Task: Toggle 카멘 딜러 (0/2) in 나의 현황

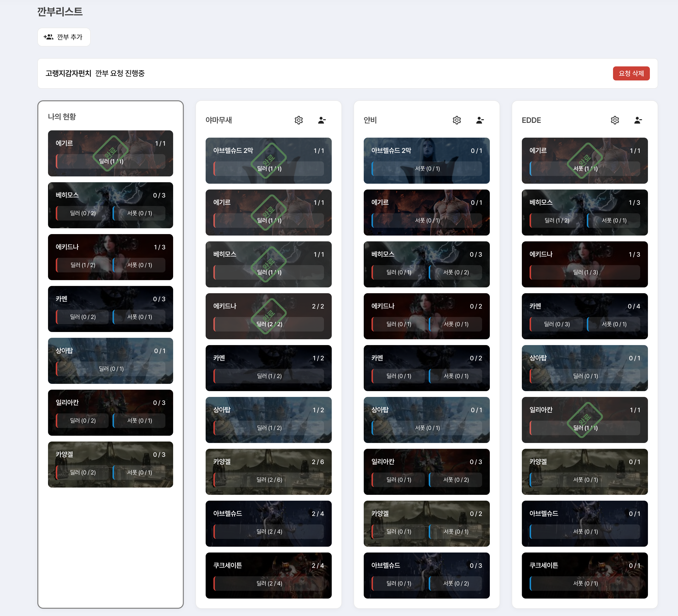Action: 83,316
